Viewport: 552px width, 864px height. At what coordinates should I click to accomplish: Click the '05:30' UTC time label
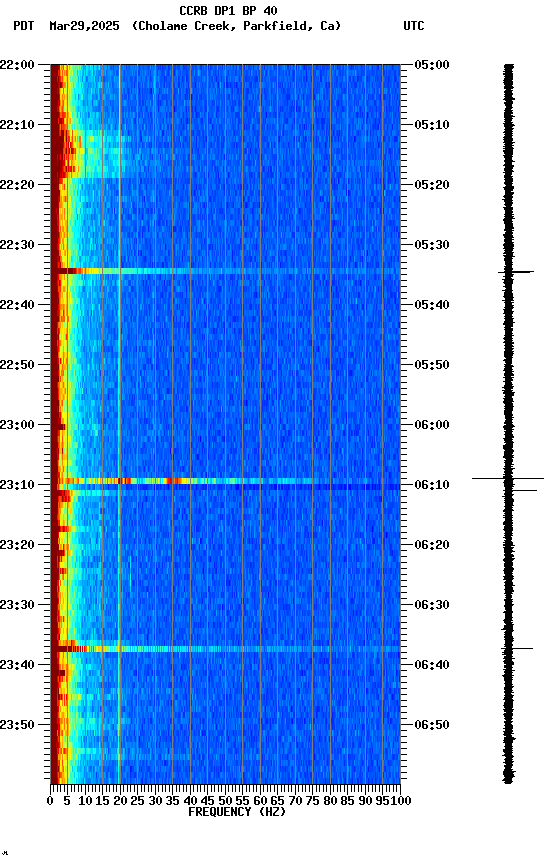click(x=432, y=245)
